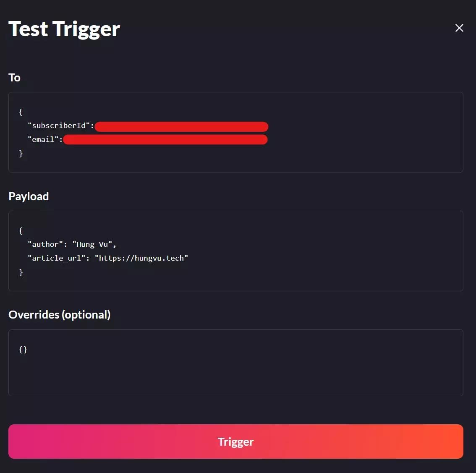
Task: Click the closing brace in To
Action: click(x=21, y=153)
